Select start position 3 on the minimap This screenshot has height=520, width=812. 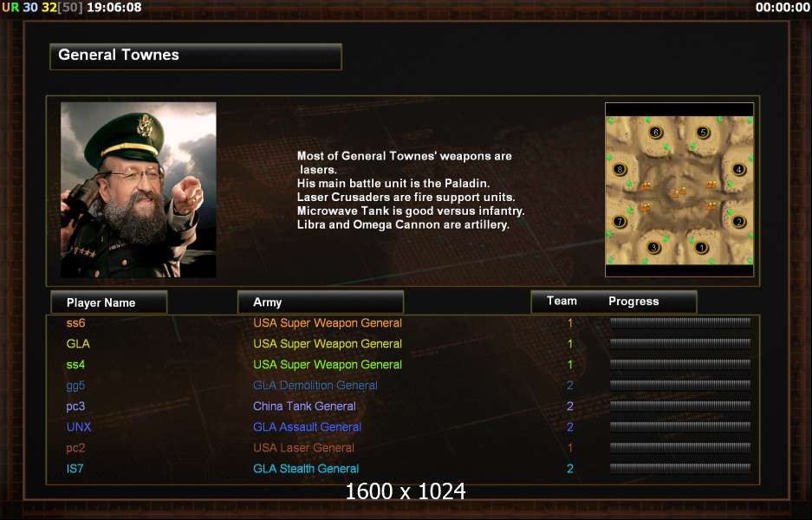(653, 247)
